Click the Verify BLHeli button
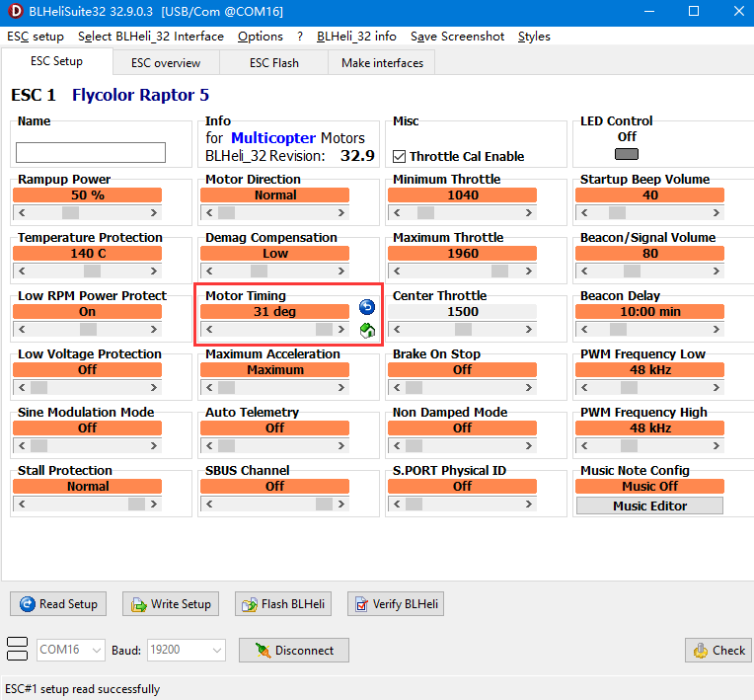 click(394, 604)
